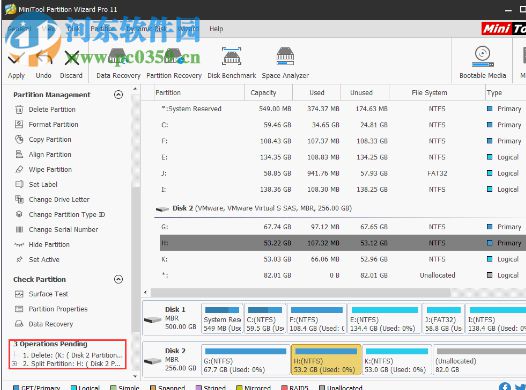The image size is (526, 390).
Task: Click sidebar scroll-up arrow
Action: pyautogui.click(x=135, y=89)
